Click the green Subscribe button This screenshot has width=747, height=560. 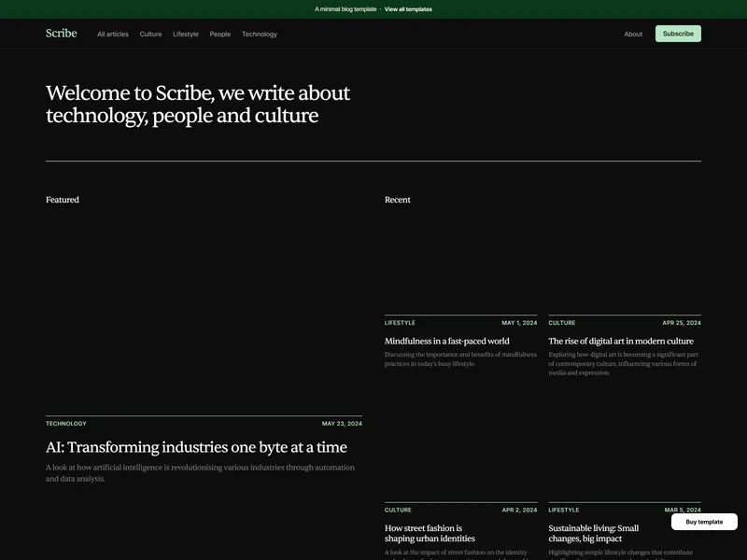click(678, 34)
